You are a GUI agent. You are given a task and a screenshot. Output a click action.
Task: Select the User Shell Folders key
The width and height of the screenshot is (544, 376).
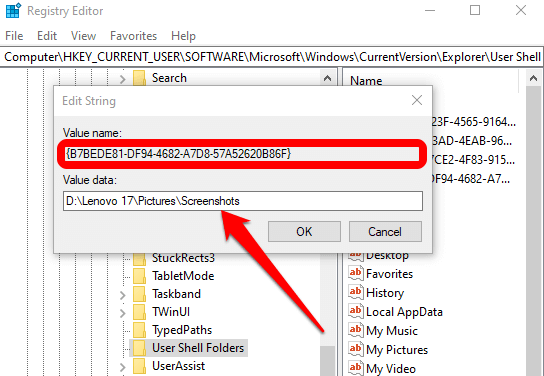pos(198,348)
